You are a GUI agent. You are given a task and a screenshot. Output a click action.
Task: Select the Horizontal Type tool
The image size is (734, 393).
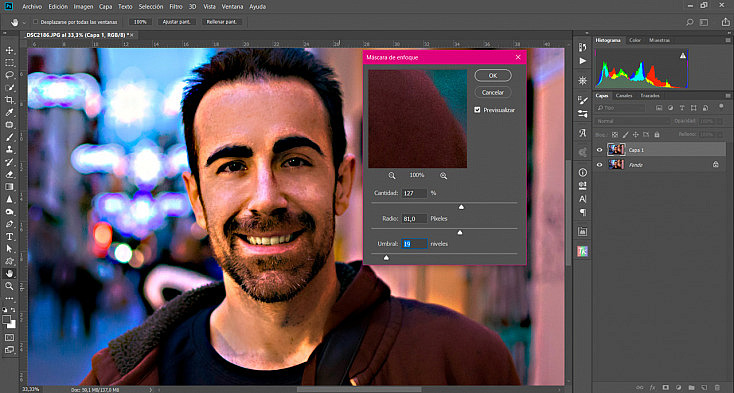pyautogui.click(x=9, y=237)
